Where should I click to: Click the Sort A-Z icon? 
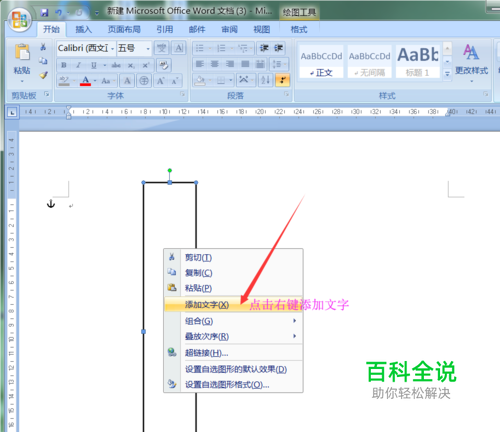click(266, 80)
